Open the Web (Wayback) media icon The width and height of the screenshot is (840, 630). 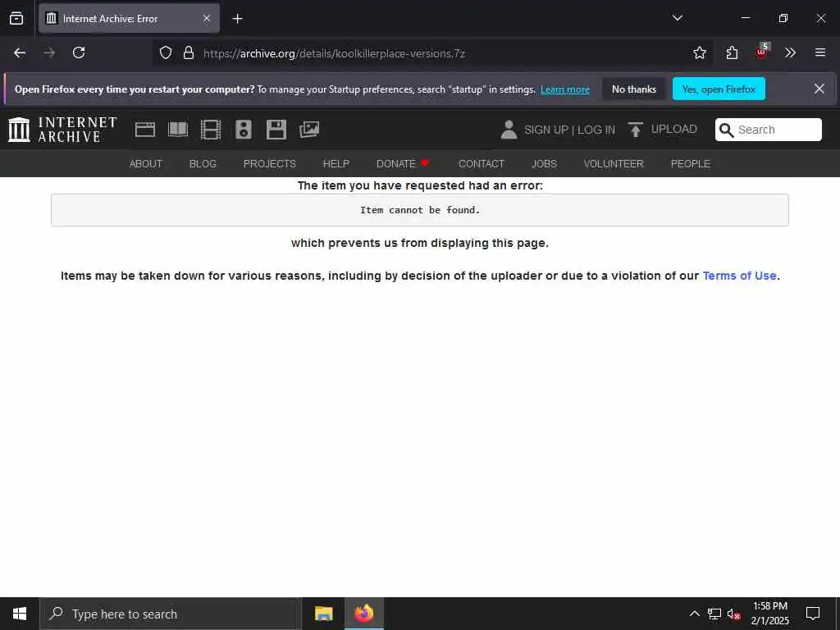point(144,130)
